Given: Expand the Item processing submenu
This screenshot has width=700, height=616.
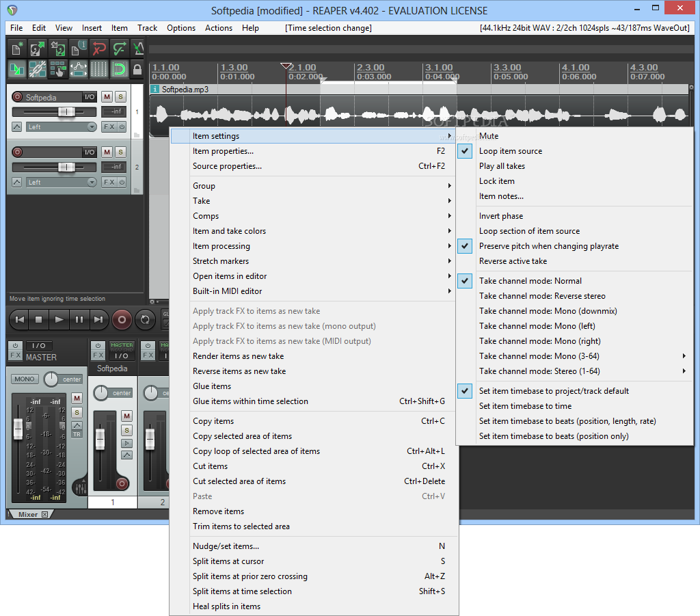Looking at the screenshot, I should [x=313, y=246].
